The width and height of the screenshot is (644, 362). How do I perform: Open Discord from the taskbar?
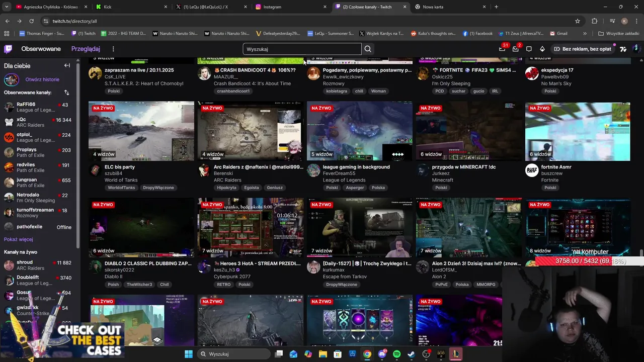pos(382,354)
